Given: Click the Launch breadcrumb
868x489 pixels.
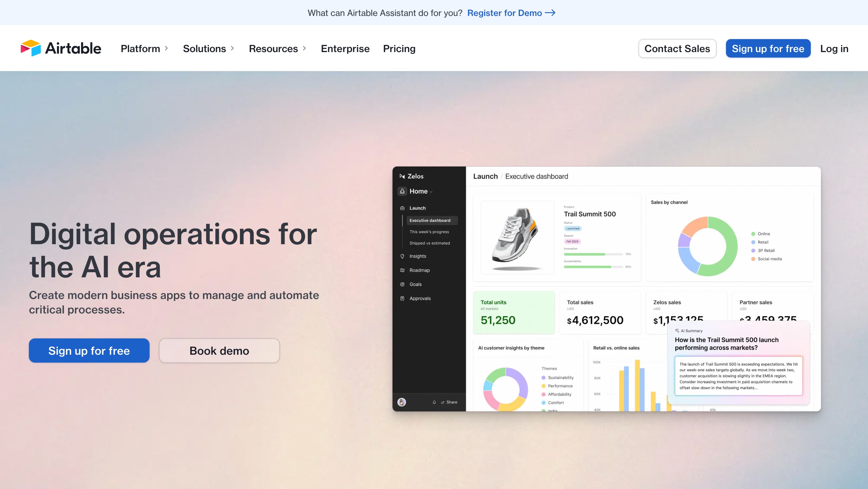Looking at the screenshot, I should point(485,176).
